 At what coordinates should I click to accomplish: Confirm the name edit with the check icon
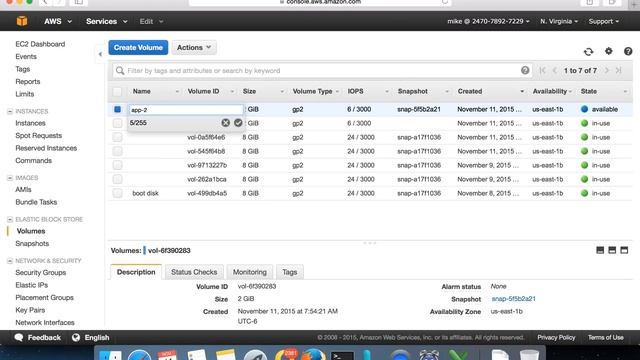click(238, 122)
